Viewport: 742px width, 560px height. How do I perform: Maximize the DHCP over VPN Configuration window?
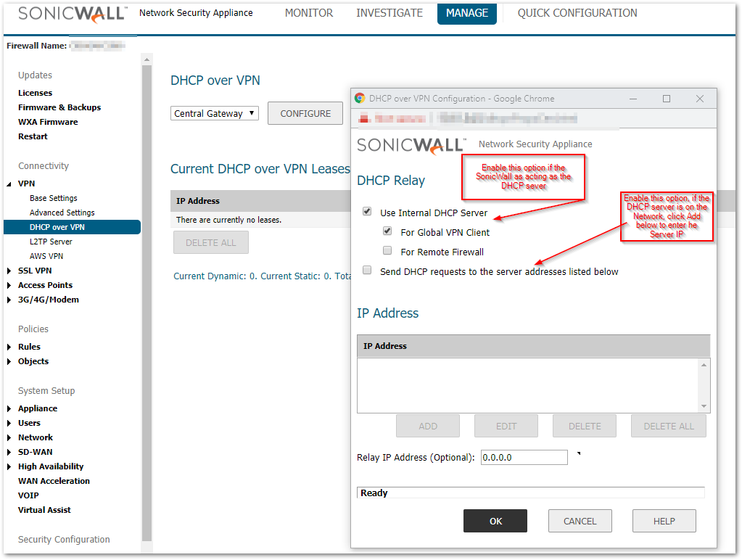click(667, 99)
